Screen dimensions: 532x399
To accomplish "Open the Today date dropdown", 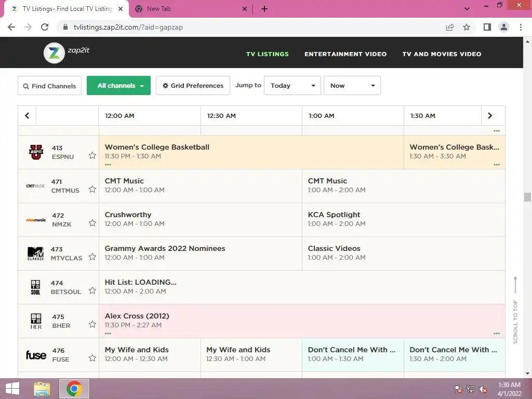I will point(292,86).
